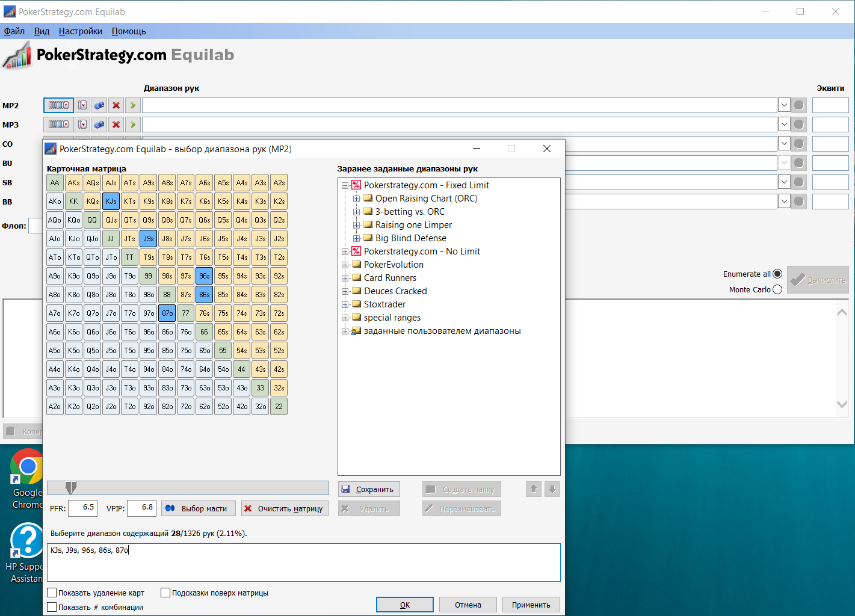
Task: Click the Сохранить button
Action: [369, 489]
